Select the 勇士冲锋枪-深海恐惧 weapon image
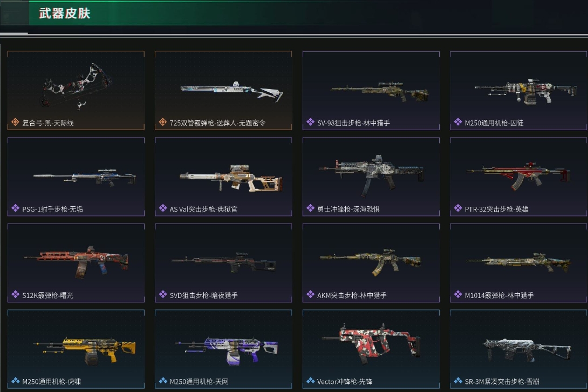Image resolution: width=588 pixels, height=392 pixels. pyautogui.click(x=371, y=175)
